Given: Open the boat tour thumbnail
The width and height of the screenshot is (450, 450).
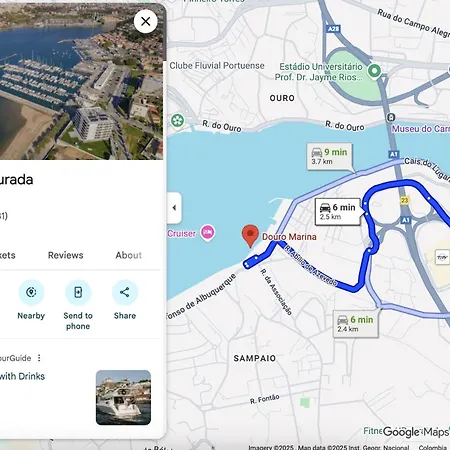Looking at the screenshot, I should (x=123, y=397).
